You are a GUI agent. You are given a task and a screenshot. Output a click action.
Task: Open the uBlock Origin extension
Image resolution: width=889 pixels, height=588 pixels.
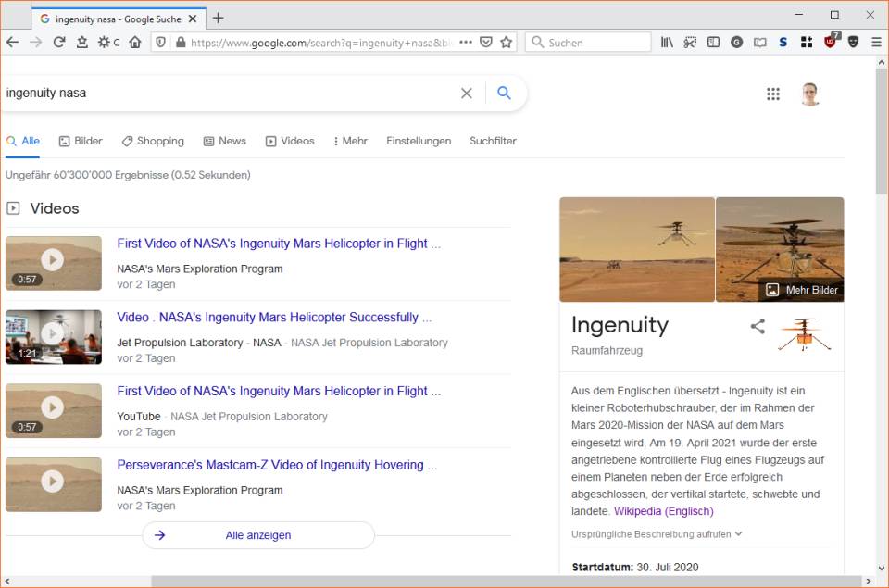click(x=831, y=42)
